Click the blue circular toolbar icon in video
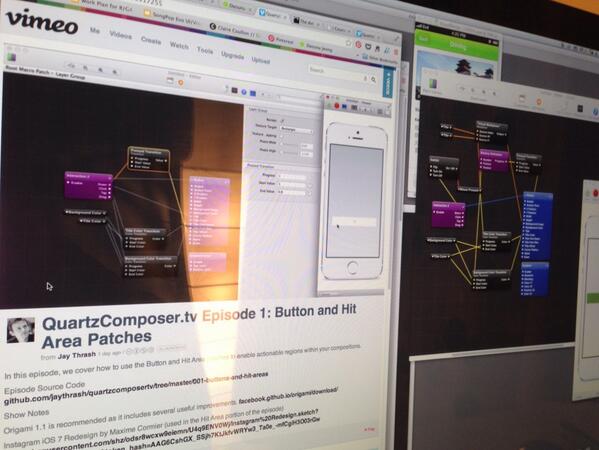Screen dimensions: 599x450 coord(244,92)
